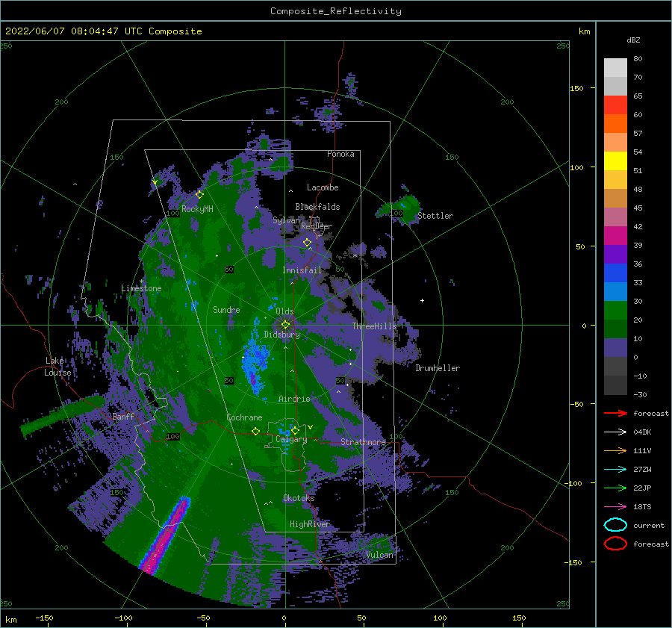Click the Cochrane city label
The image size is (672, 628).
[x=244, y=417]
